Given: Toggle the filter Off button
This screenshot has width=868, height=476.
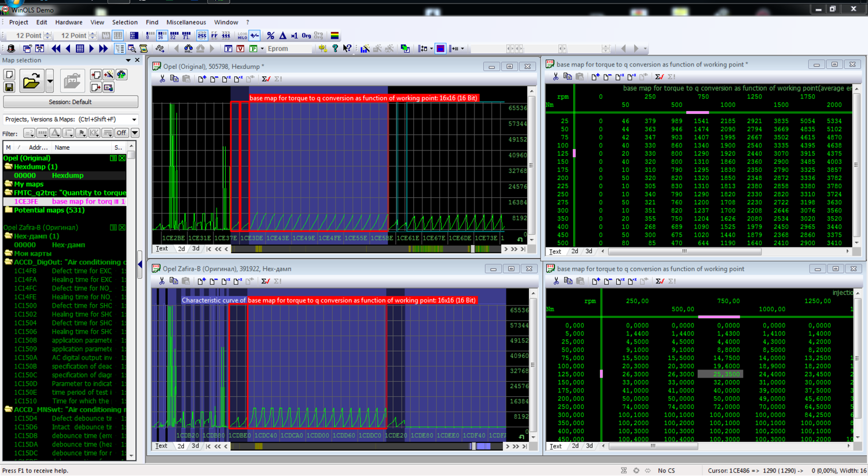Looking at the screenshot, I should tap(122, 133).
